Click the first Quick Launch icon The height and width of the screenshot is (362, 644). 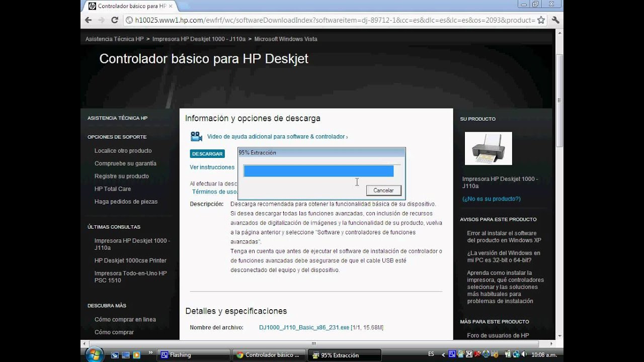click(115, 355)
